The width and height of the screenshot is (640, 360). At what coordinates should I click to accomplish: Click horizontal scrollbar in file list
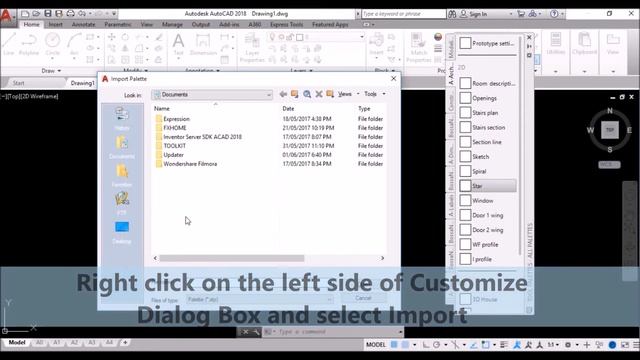point(231,258)
